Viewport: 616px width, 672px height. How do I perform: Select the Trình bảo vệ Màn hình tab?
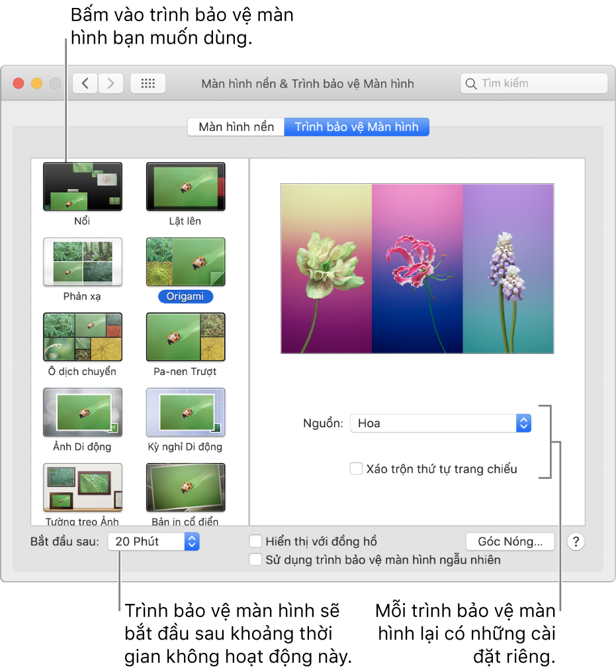(357, 126)
